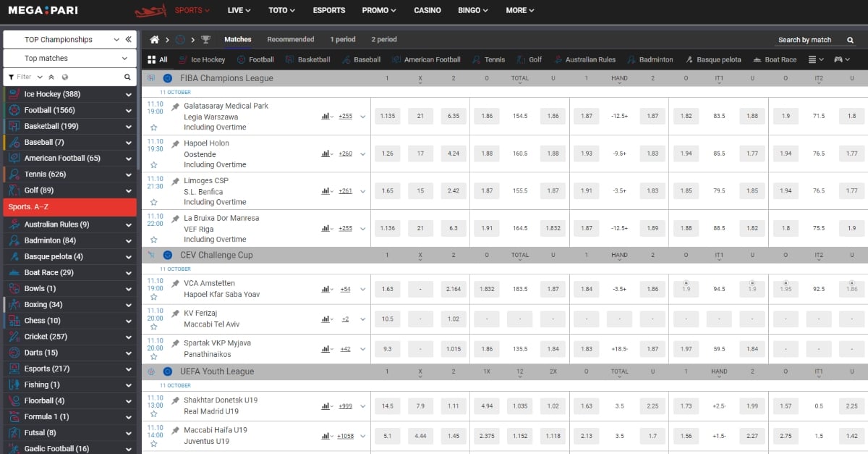Go to CASINO section
Screen dimensions: 868x454
tap(427, 11)
